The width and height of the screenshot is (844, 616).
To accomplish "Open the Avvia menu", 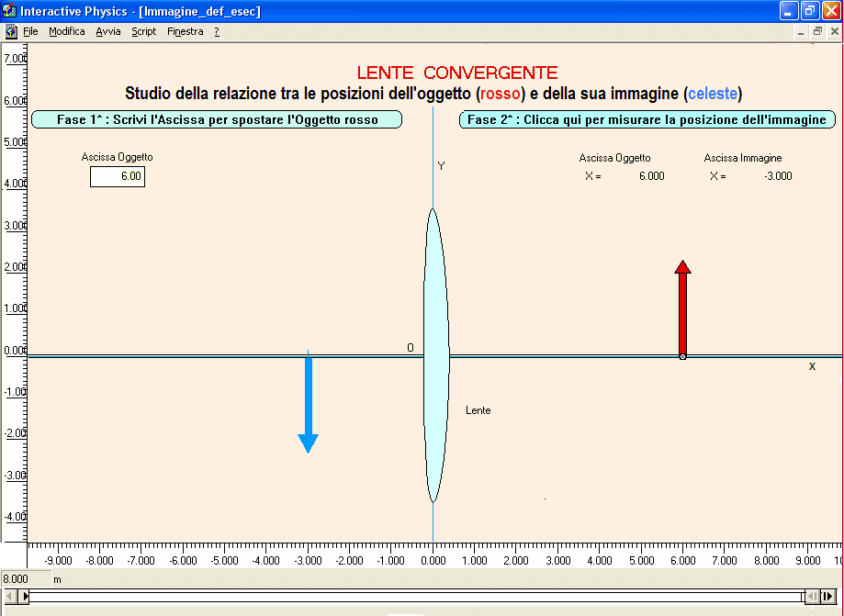I will (x=107, y=31).
